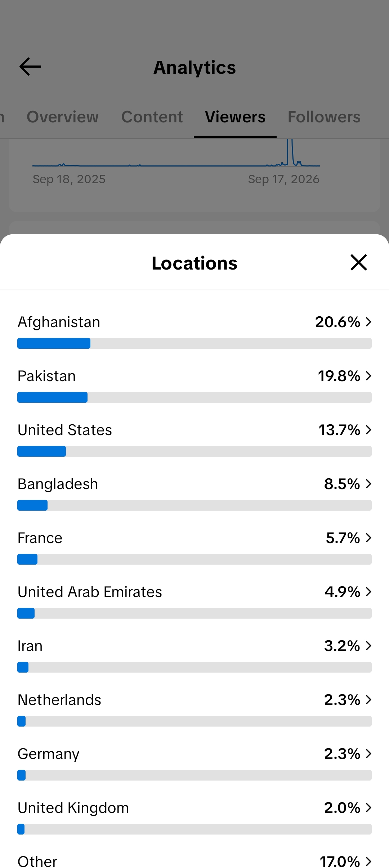Expand Pakistan 19.8% chevron
The image size is (389, 868).
coord(368,376)
